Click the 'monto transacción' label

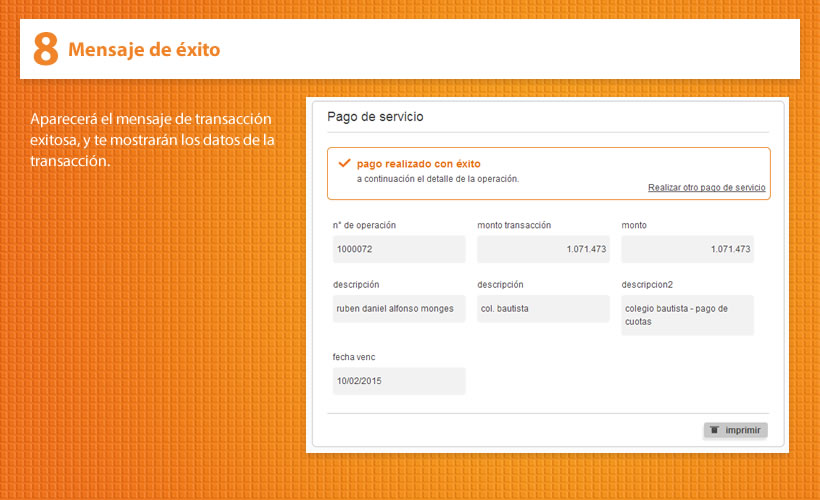[x=514, y=225]
